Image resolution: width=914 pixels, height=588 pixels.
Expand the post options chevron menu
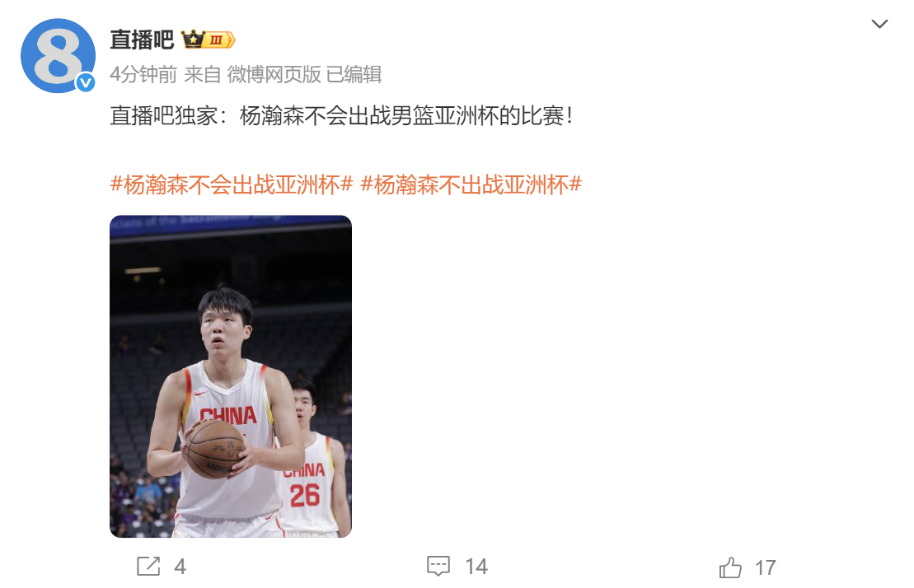point(879,24)
